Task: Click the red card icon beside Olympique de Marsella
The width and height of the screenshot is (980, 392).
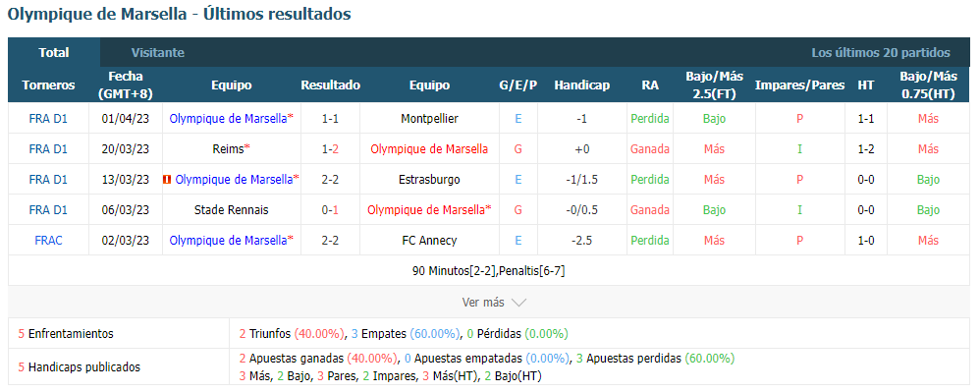Action: (166, 180)
